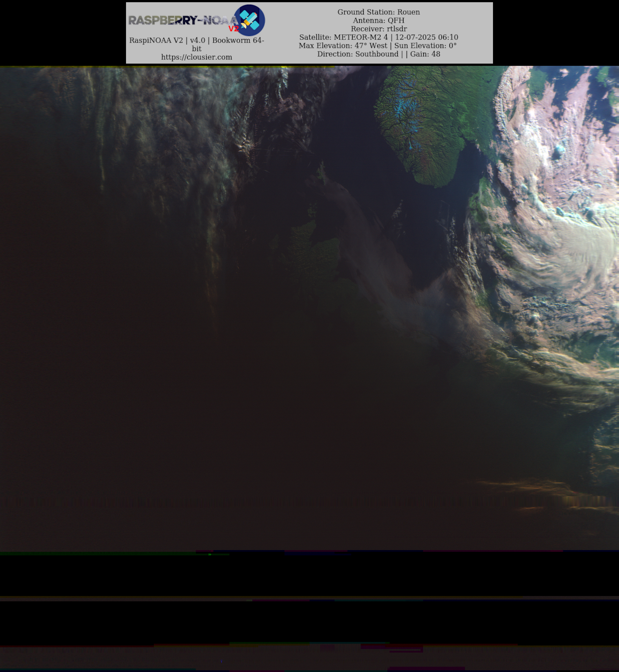
Task: Click the "Ground Station: Rouen" line
Action: (378, 12)
